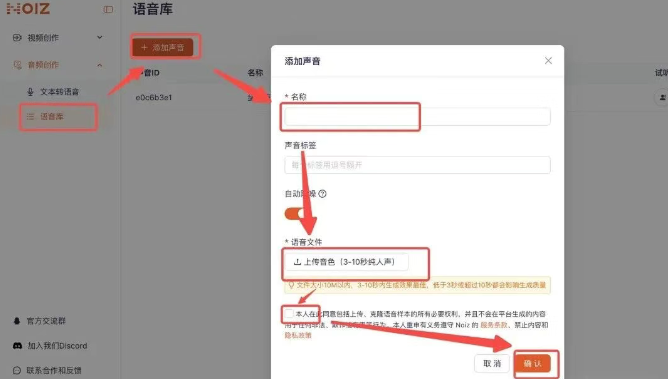668x379 pixels.
Task: Click the 视频创作 video icon
Action: (17, 38)
